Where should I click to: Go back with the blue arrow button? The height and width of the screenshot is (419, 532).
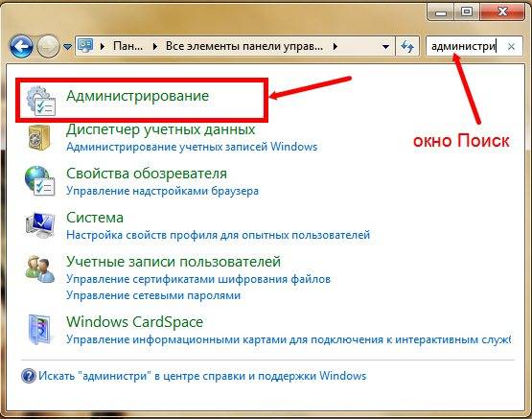[x=21, y=46]
